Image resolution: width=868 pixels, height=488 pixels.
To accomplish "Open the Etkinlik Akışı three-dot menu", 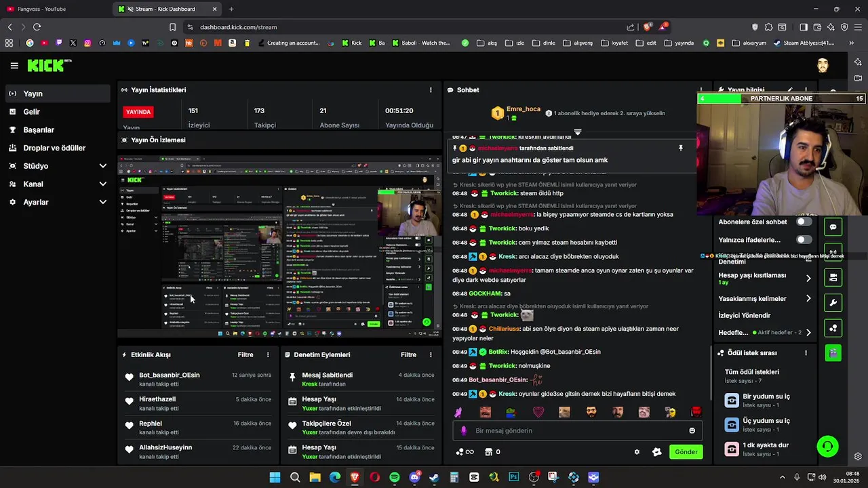I will (268, 354).
